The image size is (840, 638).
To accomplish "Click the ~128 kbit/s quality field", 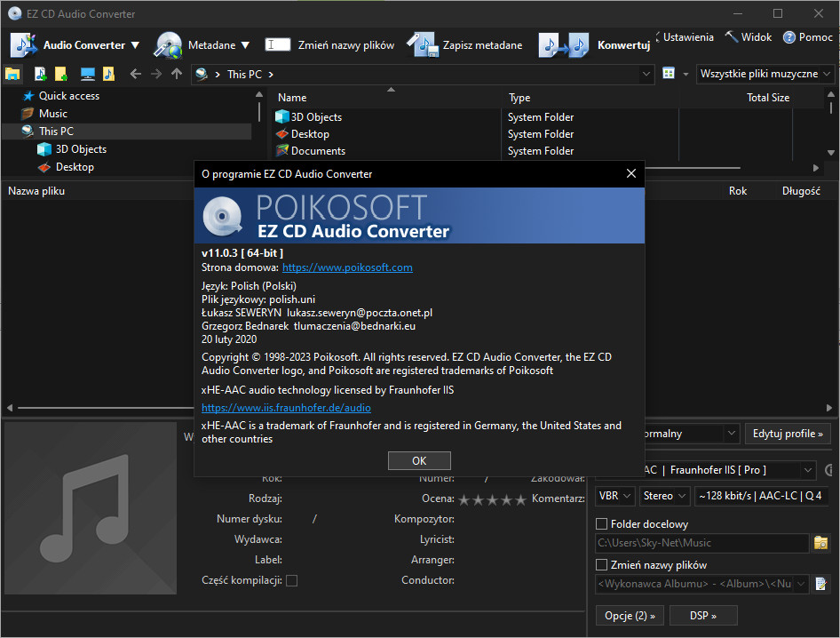I will [762, 496].
